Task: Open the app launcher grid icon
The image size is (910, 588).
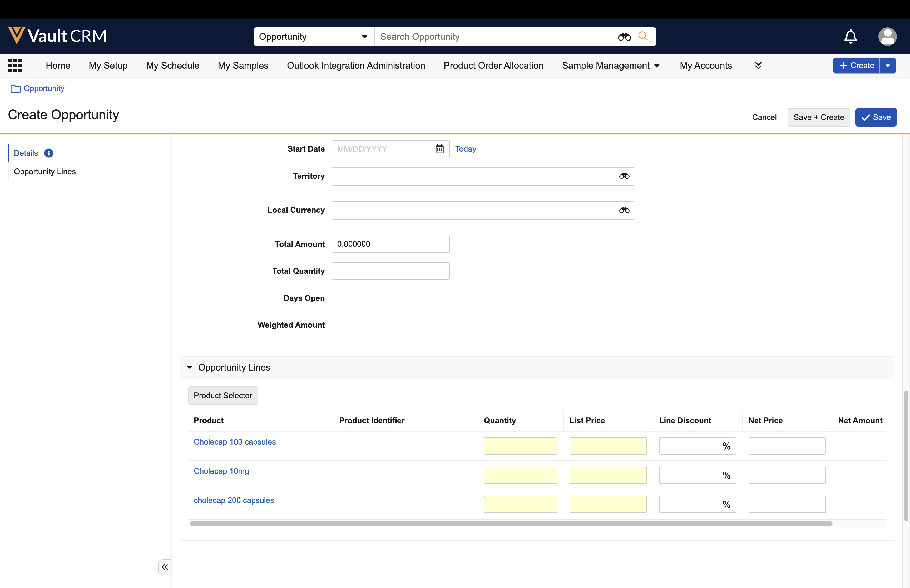Action: [x=15, y=65]
